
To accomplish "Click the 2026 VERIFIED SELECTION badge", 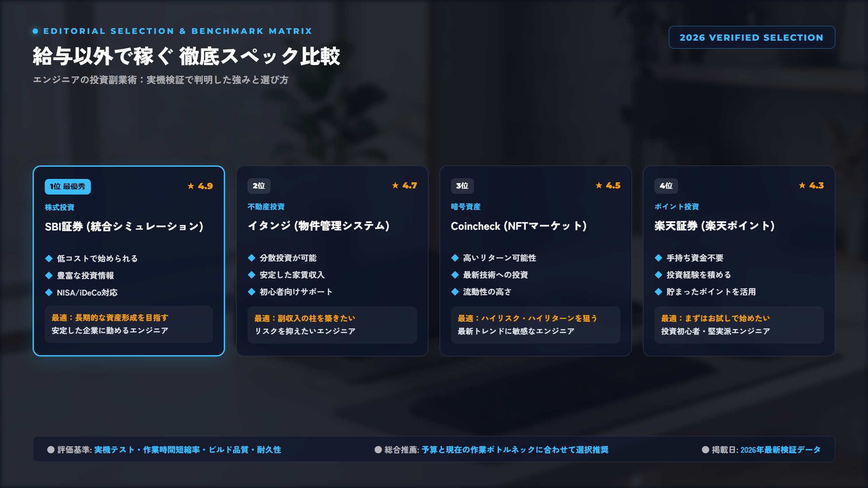I will click(752, 37).
